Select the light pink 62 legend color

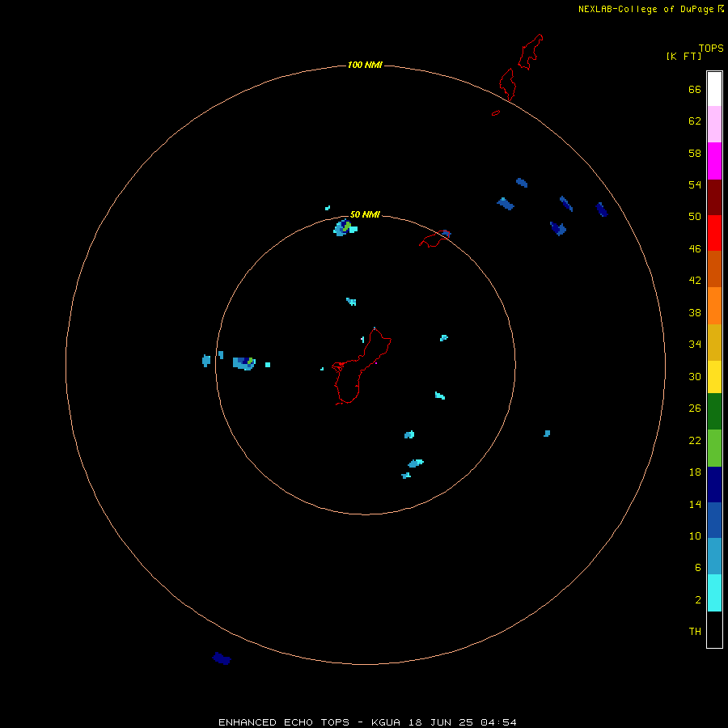(x=714, y=125)
